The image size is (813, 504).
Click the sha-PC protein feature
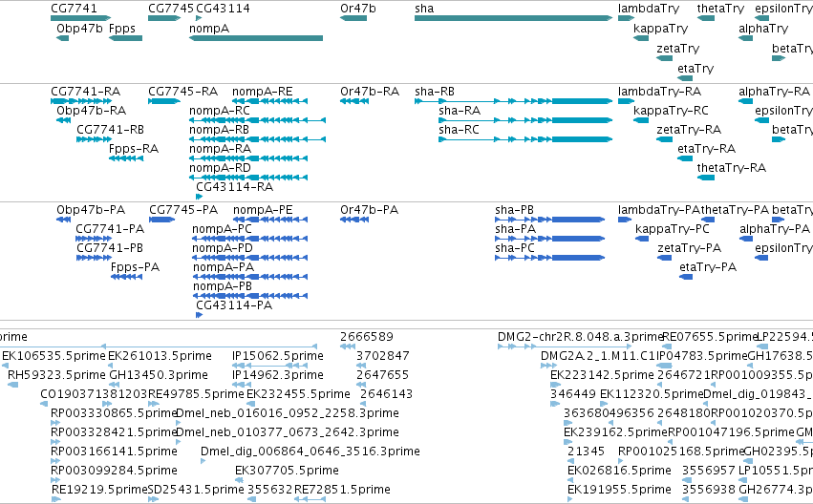[x=550, y=258]
